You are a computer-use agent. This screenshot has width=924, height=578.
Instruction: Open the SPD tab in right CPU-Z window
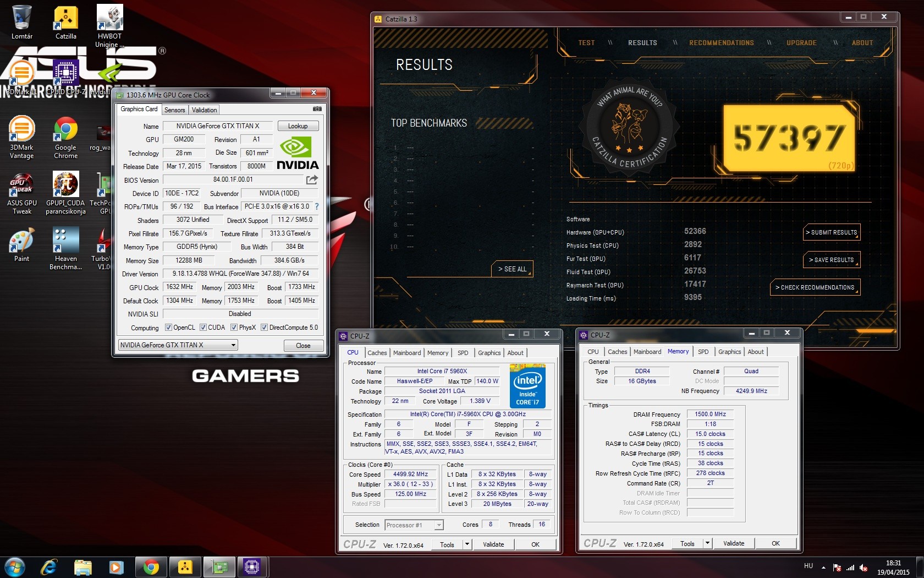tap(703, 352)
